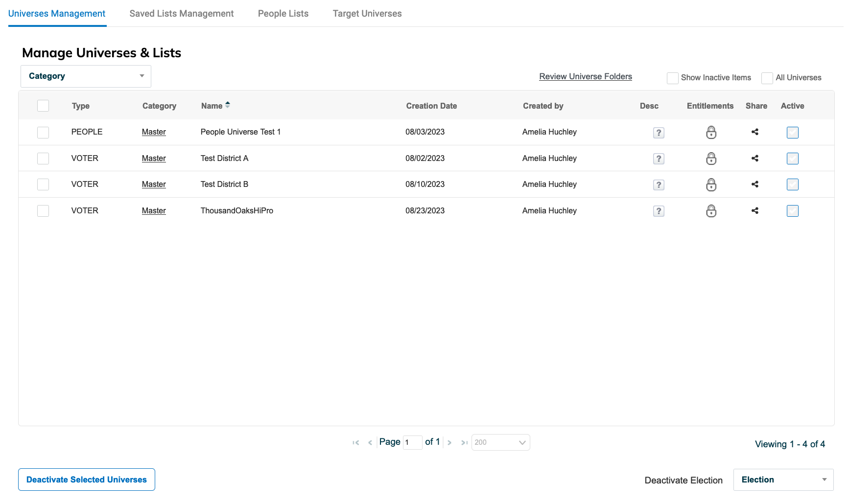Image resolution: width=849 pixels, height=504 pixels.
Task: Select People Universe Test 1 row checkbox
Action: [43, 133]
